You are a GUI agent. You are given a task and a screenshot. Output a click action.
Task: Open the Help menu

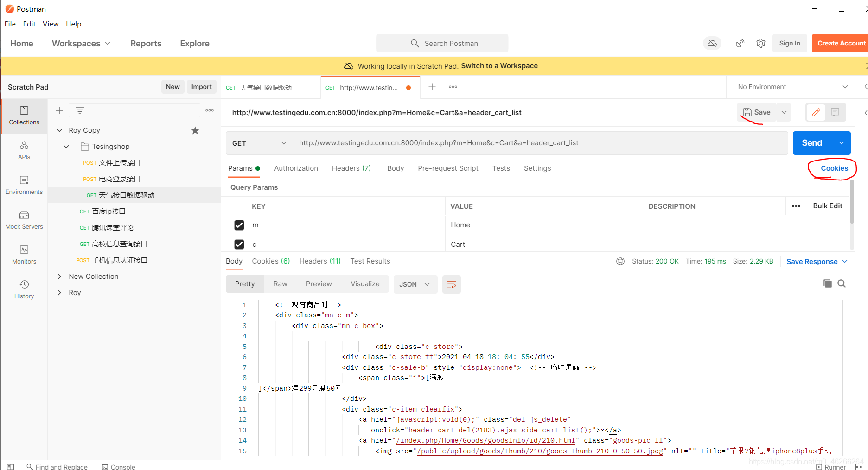(x=73, y=24)
